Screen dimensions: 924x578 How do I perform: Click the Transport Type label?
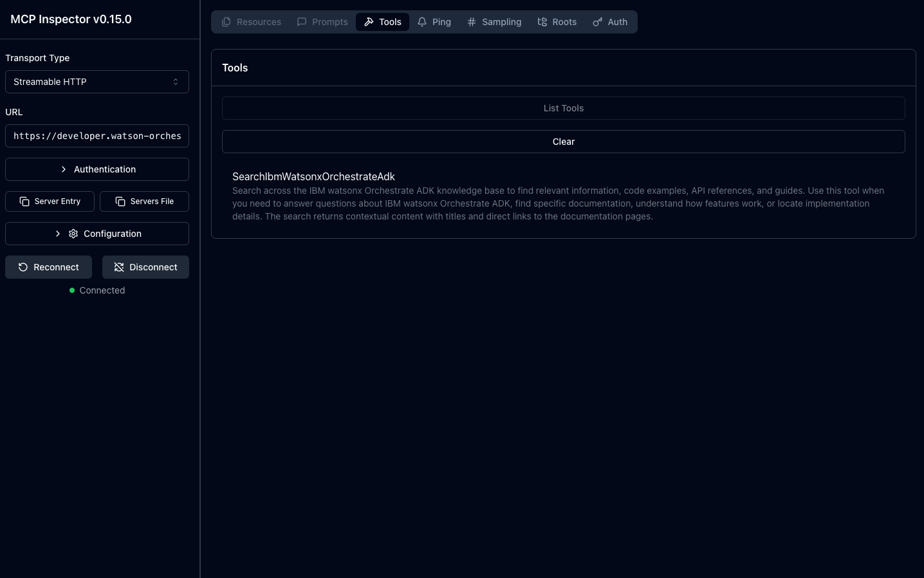pos(37,58)
